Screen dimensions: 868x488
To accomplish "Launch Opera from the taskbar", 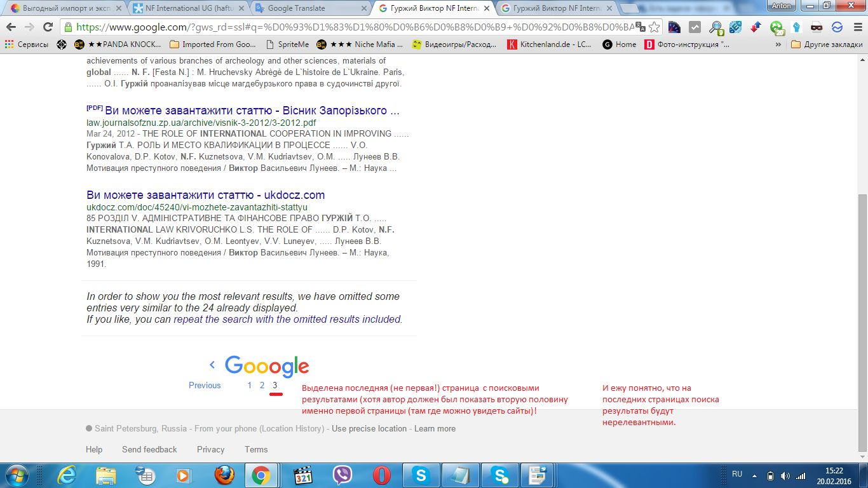I will tap(382, 475).
